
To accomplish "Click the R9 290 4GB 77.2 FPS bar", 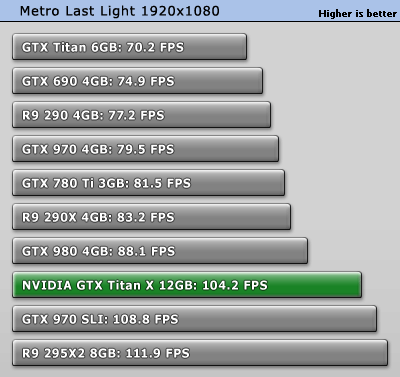I will (x=142, y=115).
